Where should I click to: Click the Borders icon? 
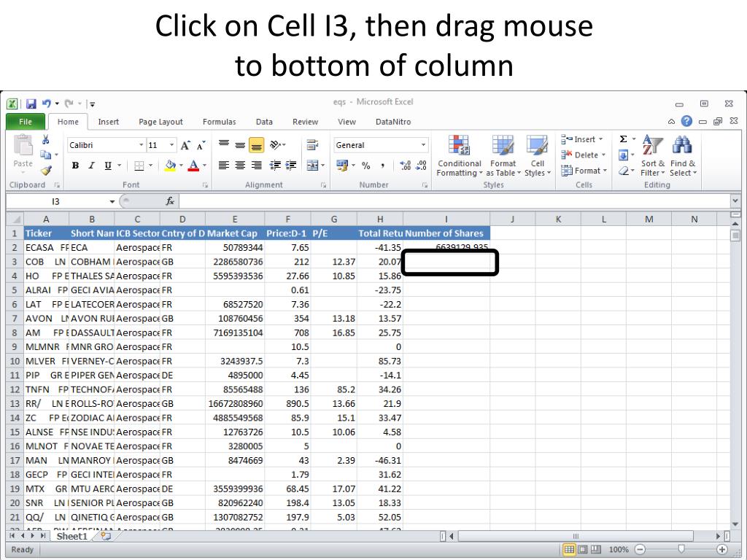[x=139, y=166]
